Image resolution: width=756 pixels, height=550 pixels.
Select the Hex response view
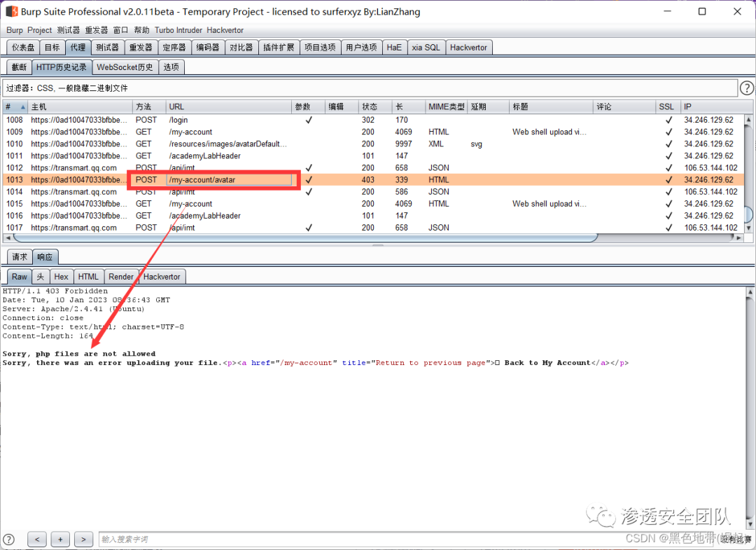tap(61, 277)
